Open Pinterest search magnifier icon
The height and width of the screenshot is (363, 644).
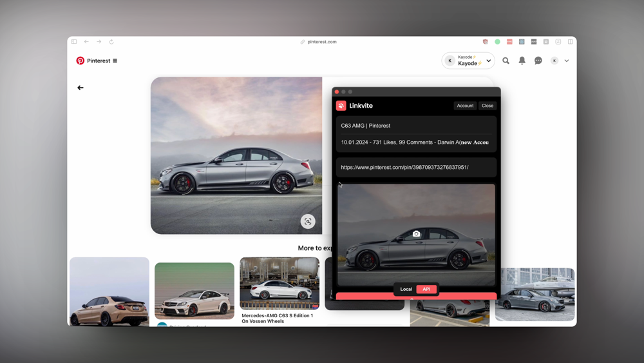pos(506,61)
